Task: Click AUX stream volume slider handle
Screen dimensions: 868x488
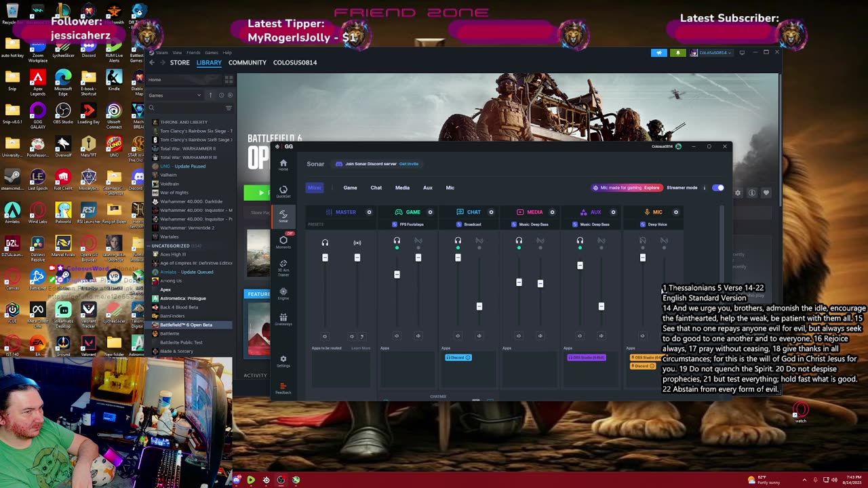Action: point(601,306)
